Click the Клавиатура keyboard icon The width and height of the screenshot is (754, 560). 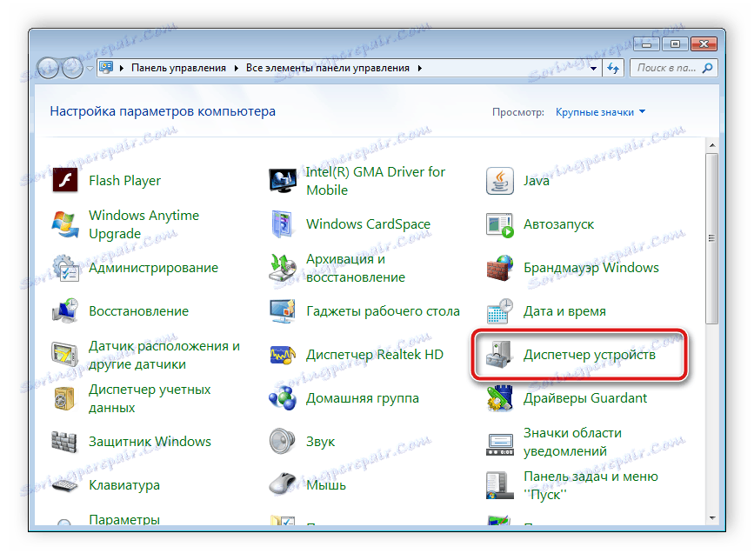(x=64, y=485)
